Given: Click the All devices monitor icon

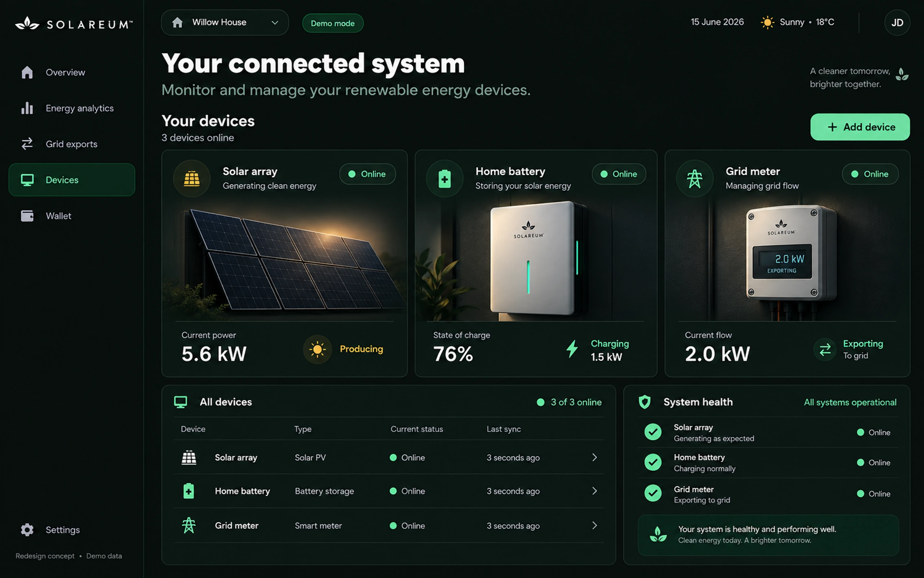Looking at the screenshot, I should (180, 402).
